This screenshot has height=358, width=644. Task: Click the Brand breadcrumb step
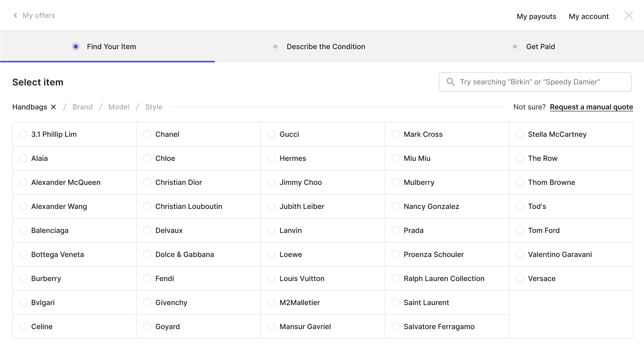click(83, 107)
